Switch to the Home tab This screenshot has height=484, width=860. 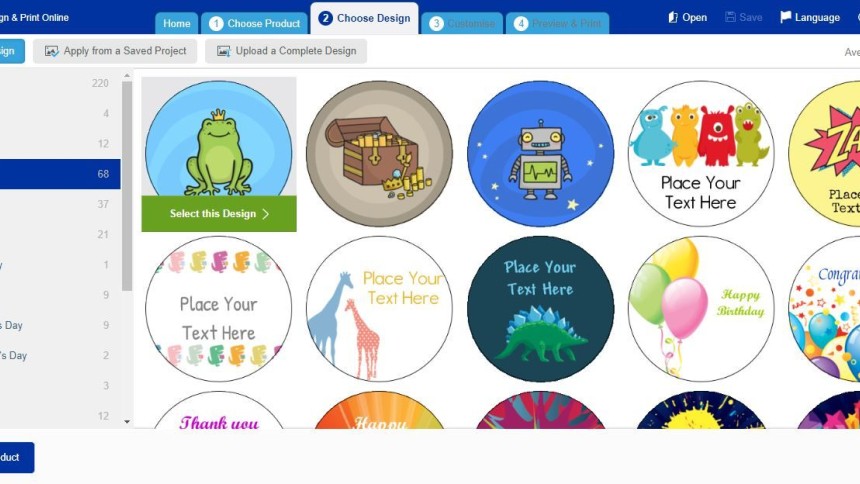177,23
